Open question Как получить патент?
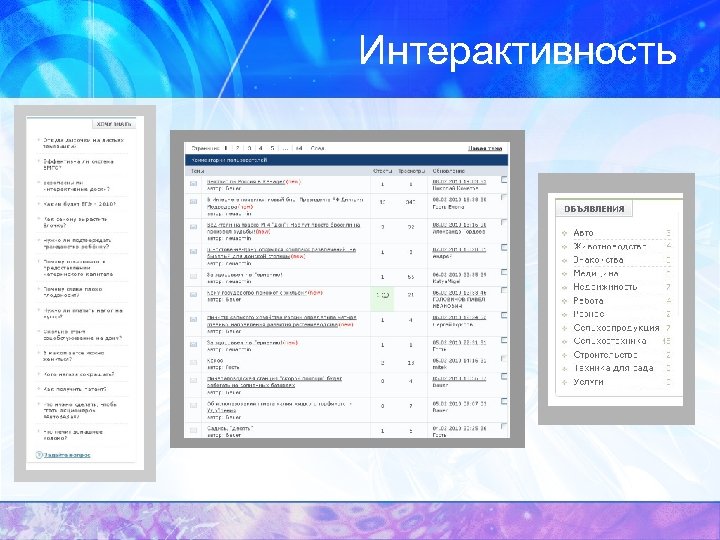720x540 pixels. 75,389
